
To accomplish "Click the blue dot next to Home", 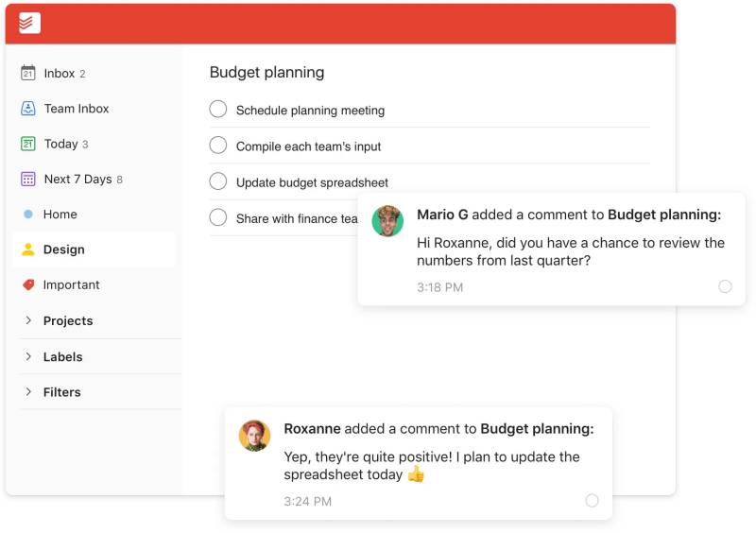I will pyautogui.click(x=28, y=215).
